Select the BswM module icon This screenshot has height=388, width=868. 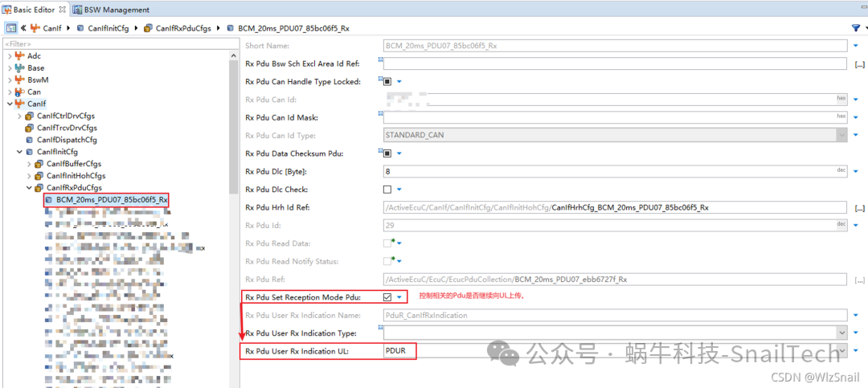20,80
